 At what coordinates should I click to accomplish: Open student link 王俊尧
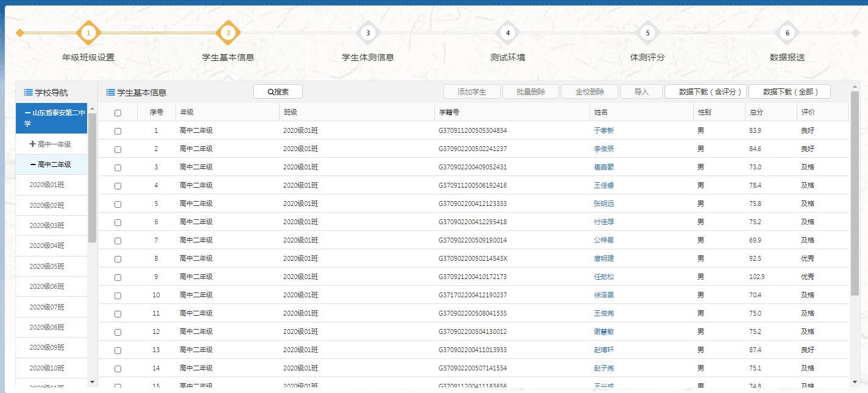[x=604, y=313]
